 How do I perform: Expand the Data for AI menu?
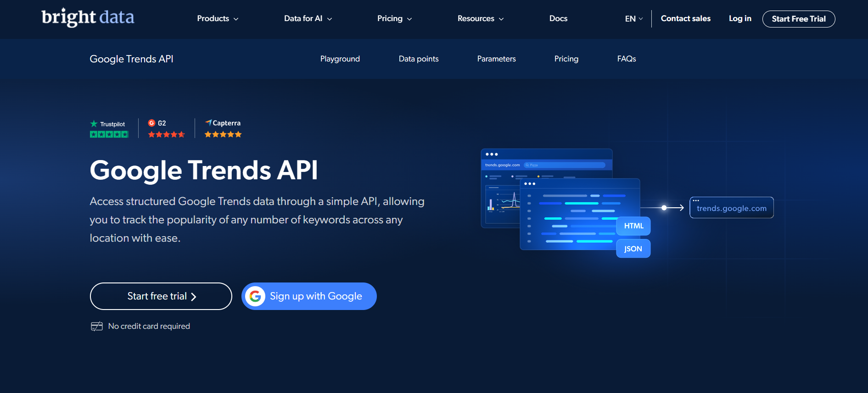(308, 19)
